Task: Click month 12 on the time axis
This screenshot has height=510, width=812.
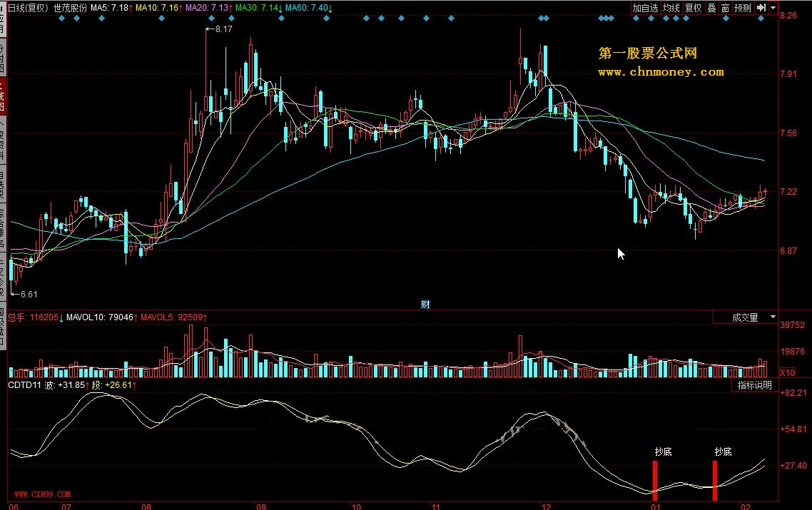Action: click(x=547, y=506)
